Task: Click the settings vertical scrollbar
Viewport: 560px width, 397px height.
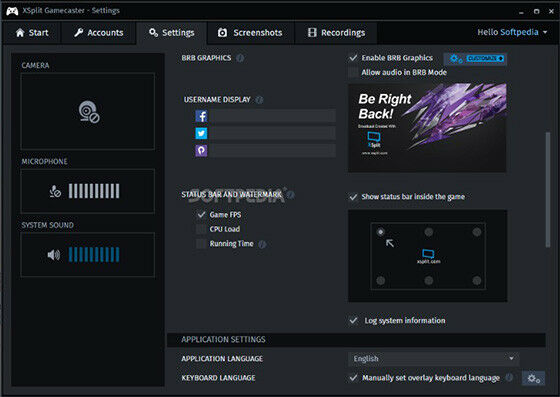Action: (x=548, y=190)
